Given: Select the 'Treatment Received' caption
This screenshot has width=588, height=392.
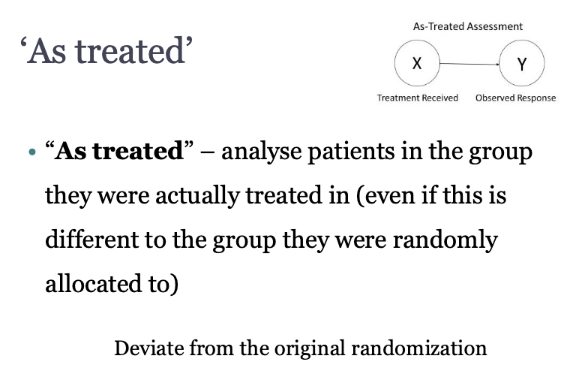Looking at the screenshot, I should [417, 98].
